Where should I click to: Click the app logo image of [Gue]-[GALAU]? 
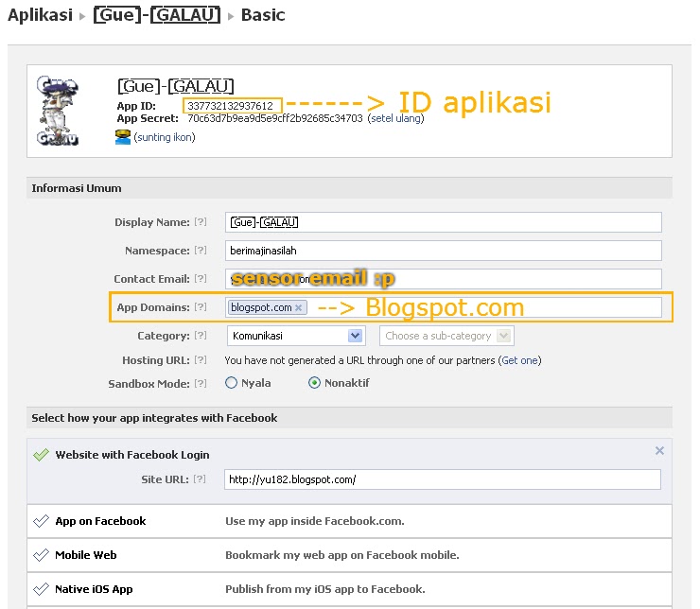tap(58, 111)
